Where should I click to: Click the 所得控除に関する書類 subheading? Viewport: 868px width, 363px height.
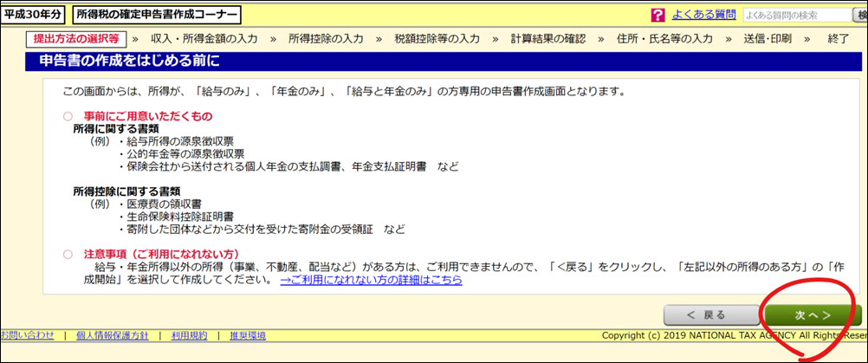coord(126,191)
